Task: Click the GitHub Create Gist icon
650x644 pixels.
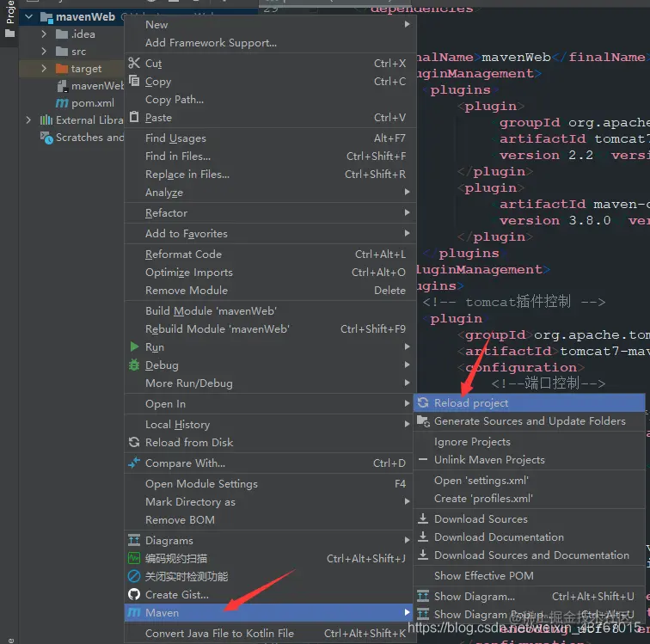Action: click(134, 594)
